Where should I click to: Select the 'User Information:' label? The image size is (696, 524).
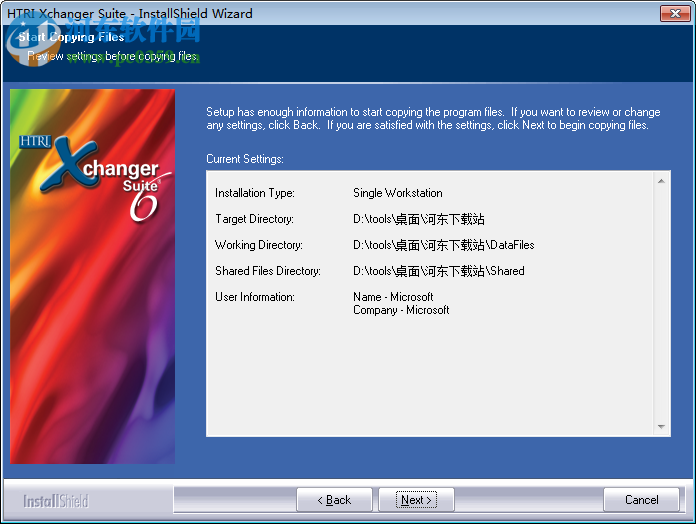click(x=255, y=297)
